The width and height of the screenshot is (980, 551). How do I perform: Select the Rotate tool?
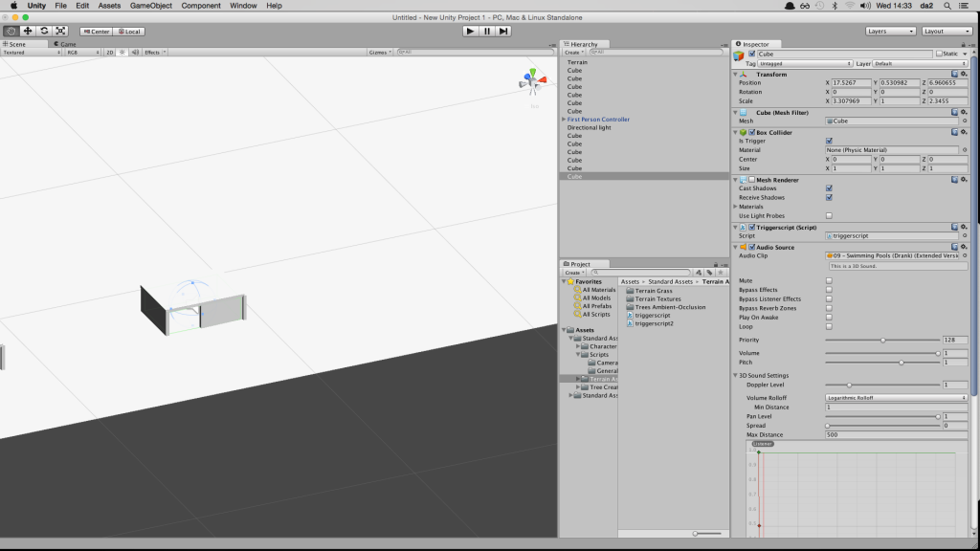point(42,32)
